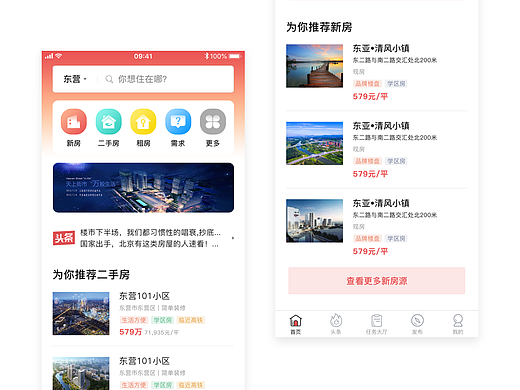Switch to the 首页 home tab

pyautogui.click(x=296, y=324)
